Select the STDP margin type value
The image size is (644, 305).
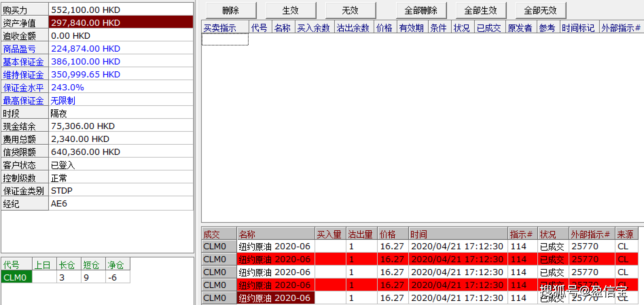[61, 191]
